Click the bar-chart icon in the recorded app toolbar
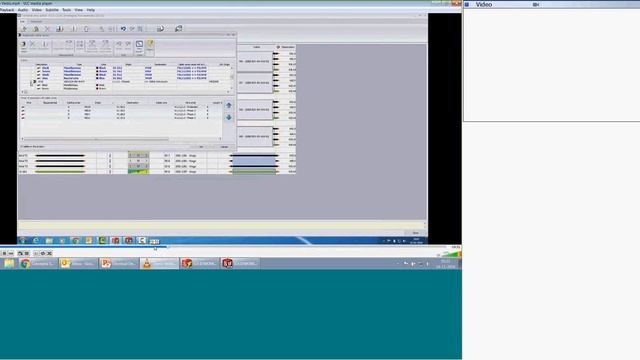Image resolution: width=640 pixels, height=360 pixels. pos(60,29)
